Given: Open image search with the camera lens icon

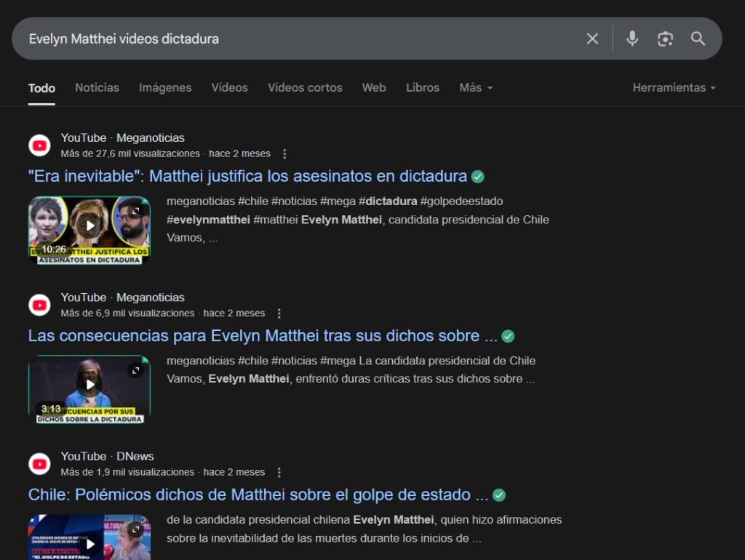Looking at the screenshot, I should (x=665, y=39).
